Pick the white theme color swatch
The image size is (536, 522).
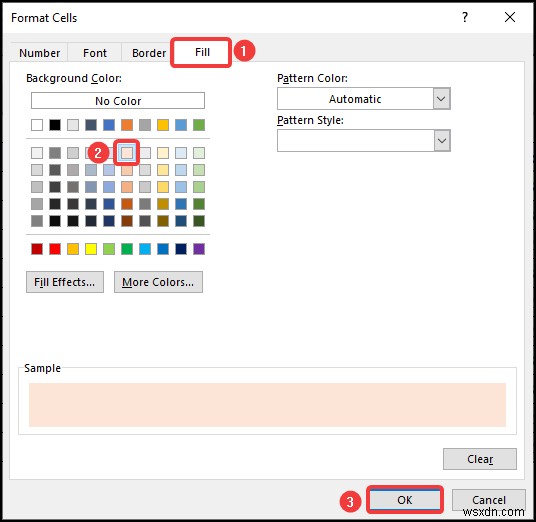[x=37, y=125]
